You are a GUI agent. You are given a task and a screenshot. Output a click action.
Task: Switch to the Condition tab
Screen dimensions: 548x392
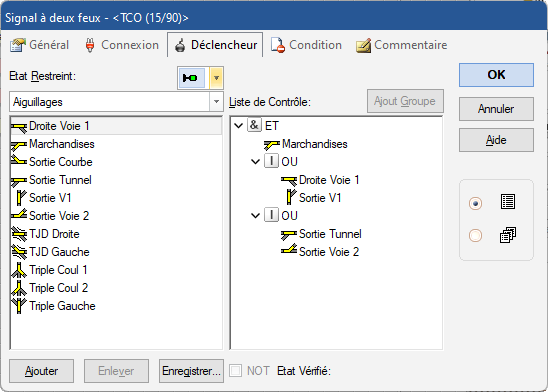point(307,45)
